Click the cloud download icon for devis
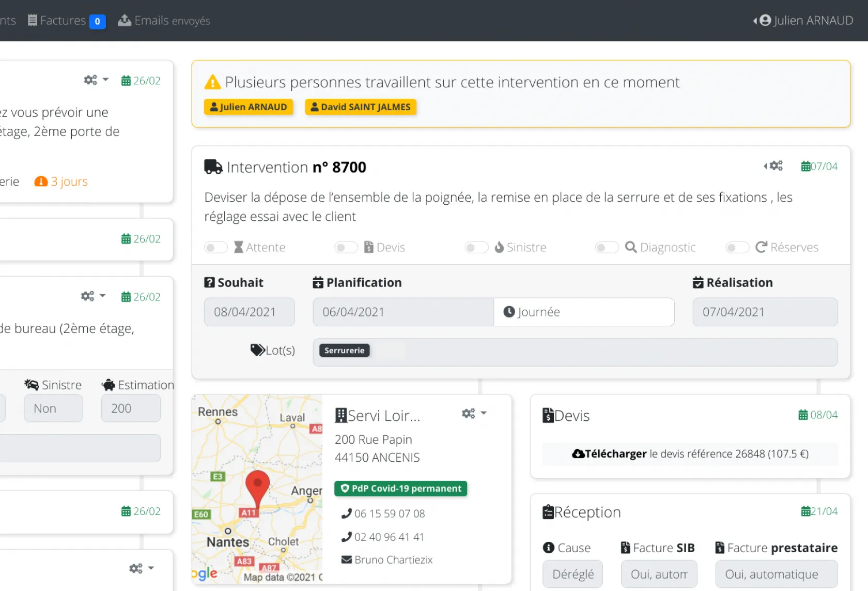This screenshot has width=868, height=591. coord(578,454)
